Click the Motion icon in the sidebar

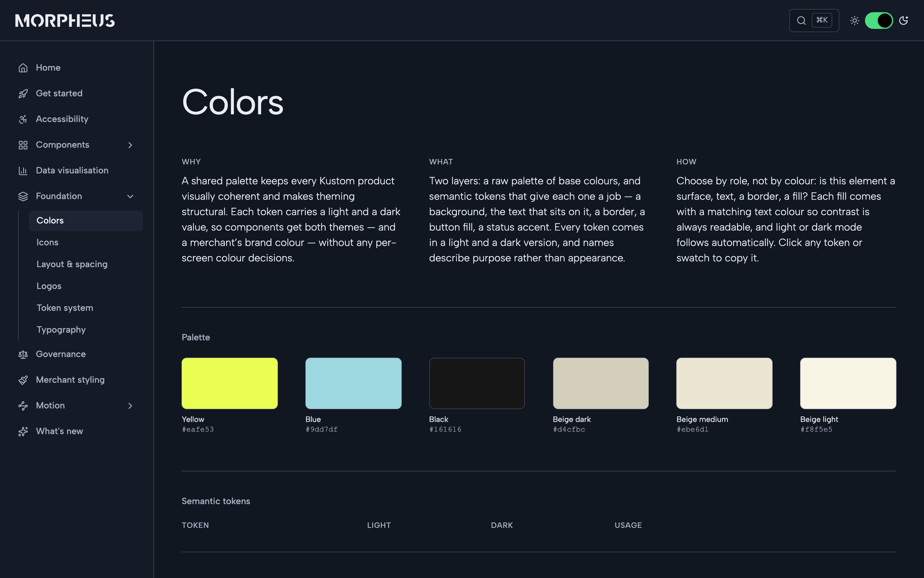23,406
